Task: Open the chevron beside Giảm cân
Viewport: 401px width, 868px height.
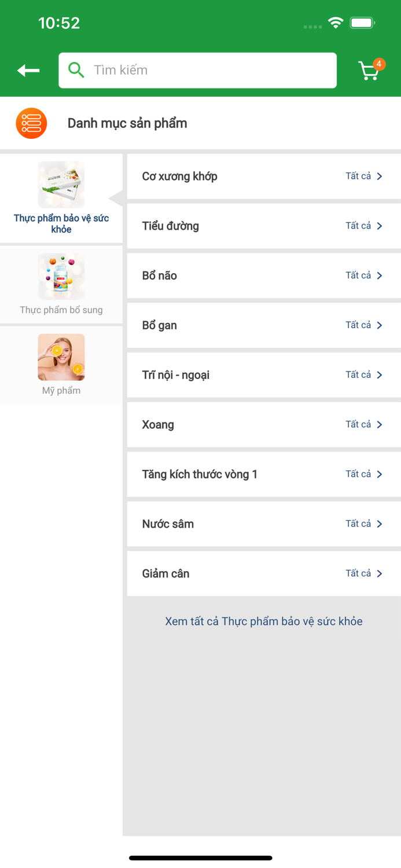Action: point(380,573)
